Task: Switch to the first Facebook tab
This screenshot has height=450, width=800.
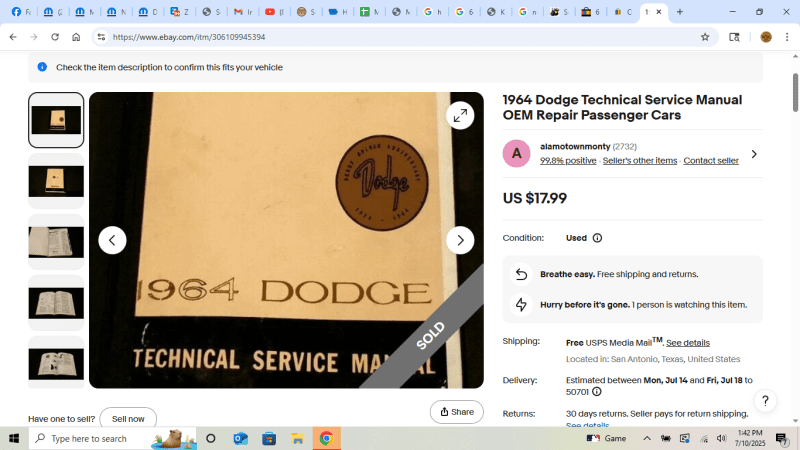Action: [x=21, y=12]
